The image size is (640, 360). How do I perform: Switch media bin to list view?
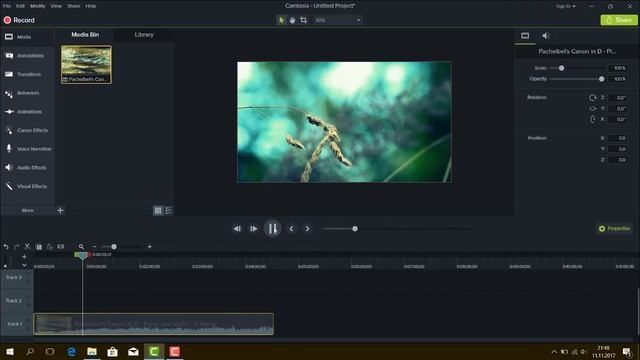(x=169, y=211)
